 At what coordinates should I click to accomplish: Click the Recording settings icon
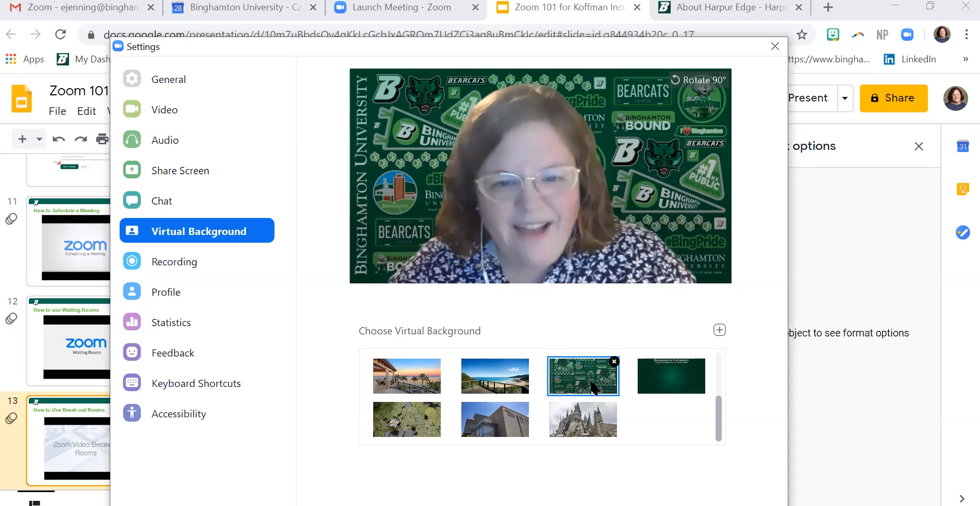tap(132, 261)
